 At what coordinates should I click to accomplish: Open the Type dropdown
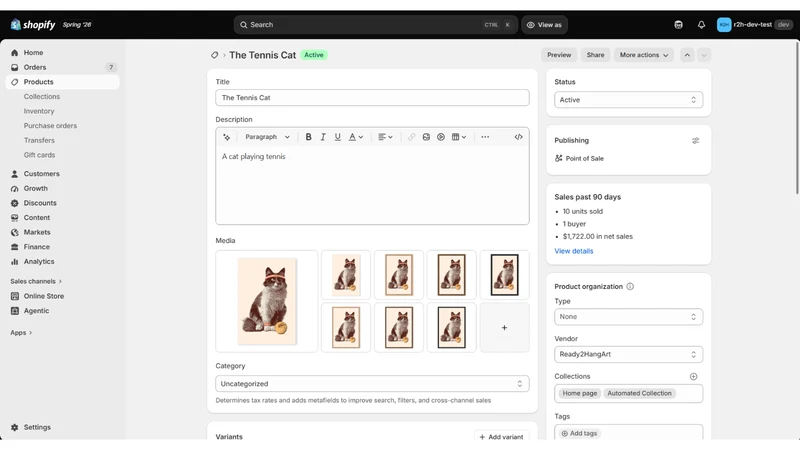coord(628,317)
